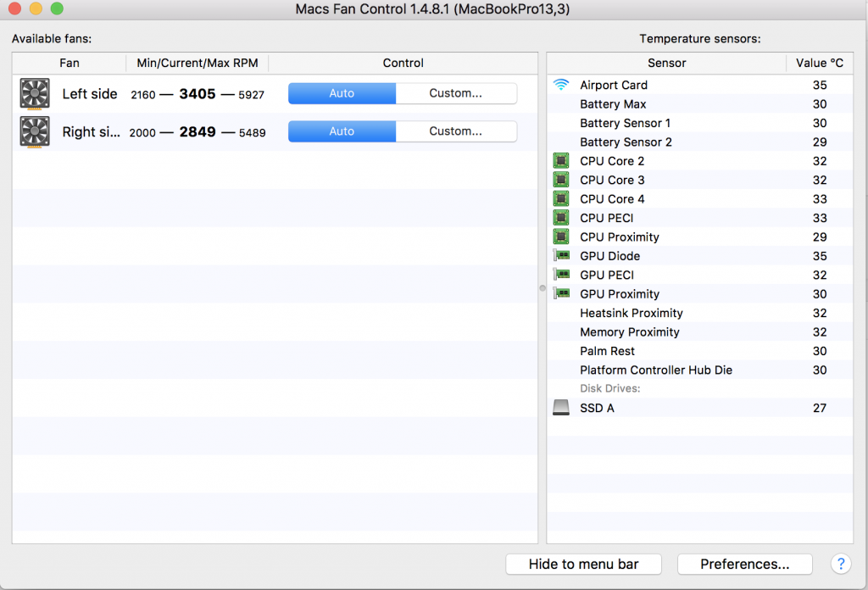Click the 5927 maximum RPM value

point(251,95)
